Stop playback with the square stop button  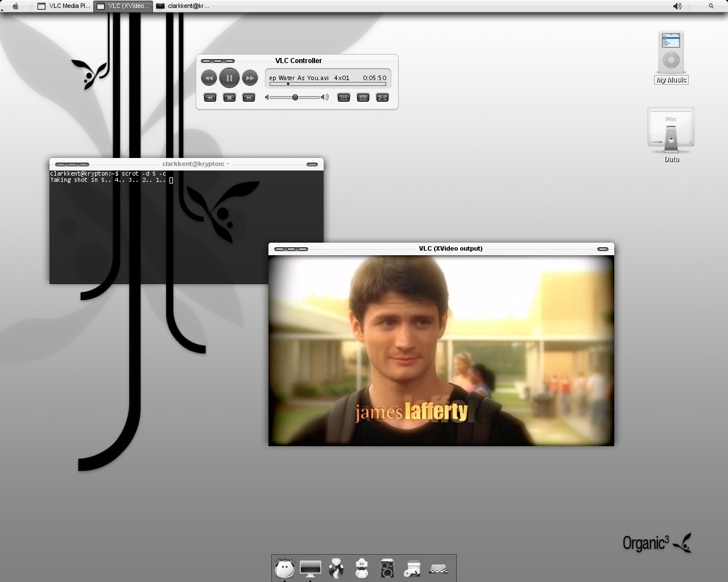[x=229, y=98]
